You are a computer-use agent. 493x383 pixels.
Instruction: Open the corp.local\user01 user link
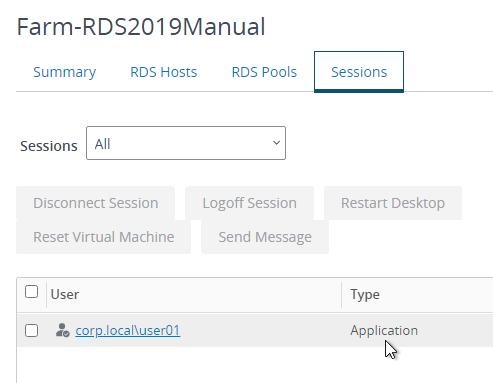click(x=128, y=331)
